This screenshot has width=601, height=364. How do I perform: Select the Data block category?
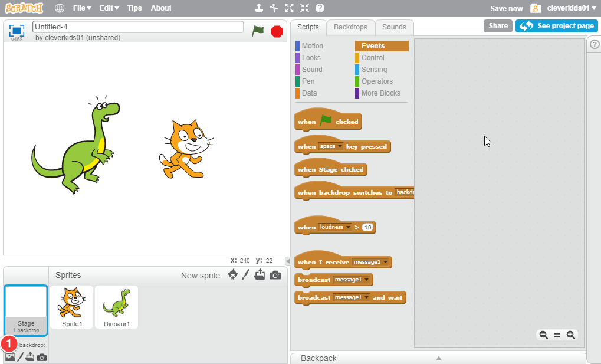pos(309,93)
